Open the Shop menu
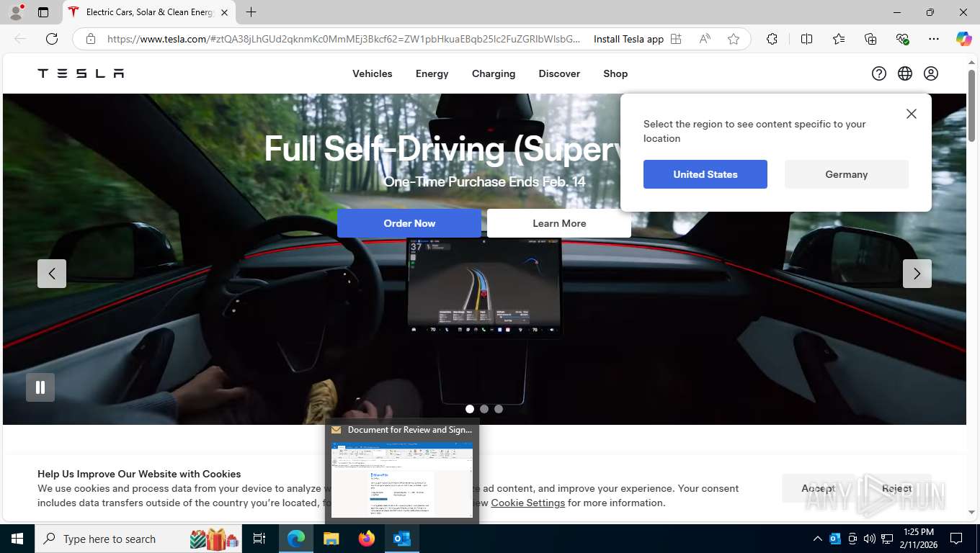The width and height of the screenshot is (980, 553). [x=615, y=73]
